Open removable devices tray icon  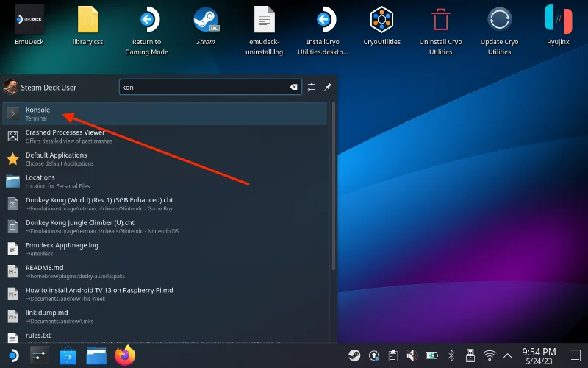pos(470,355)
